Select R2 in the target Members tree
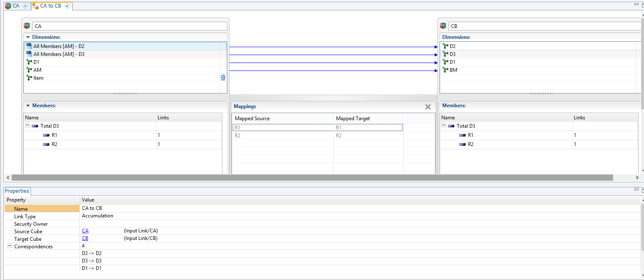This screenshot has height=280, width=644. pyautogui.click(x=471, y=144)
